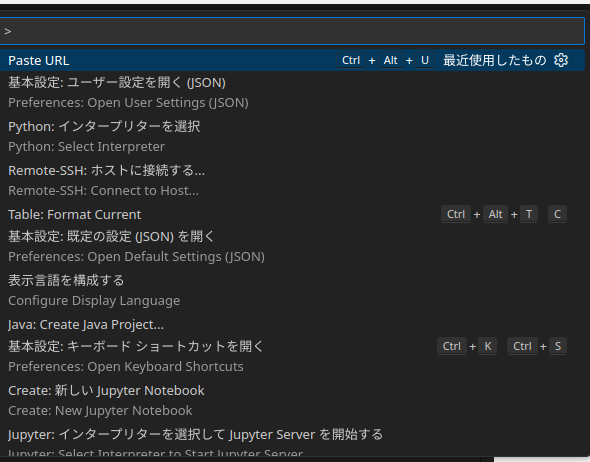Run Remote-SSH: Connect to Host command

(292, 181)
